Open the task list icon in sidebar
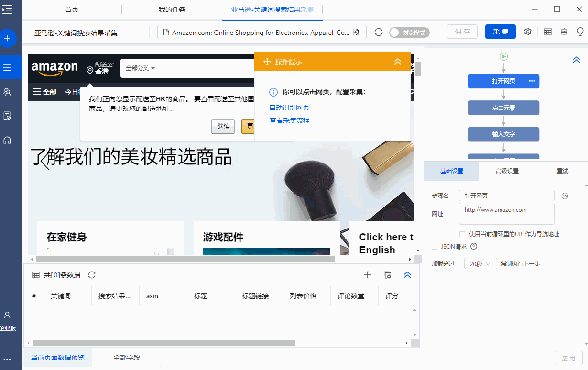 coord(7,67)
